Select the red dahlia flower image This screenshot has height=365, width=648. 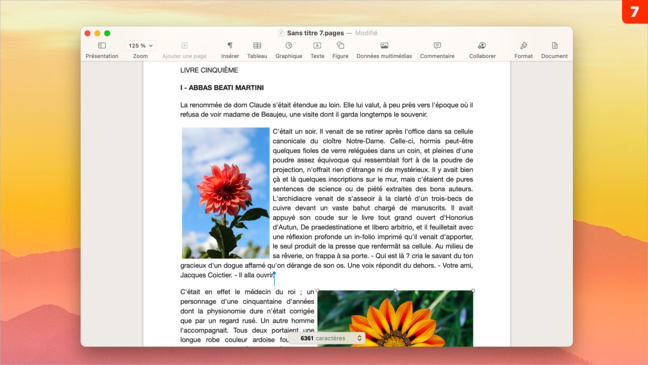[226, 193]
